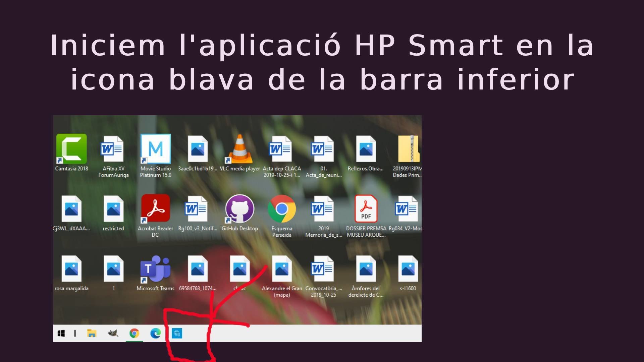Click the restricted image file

click(x=113, y=209)
